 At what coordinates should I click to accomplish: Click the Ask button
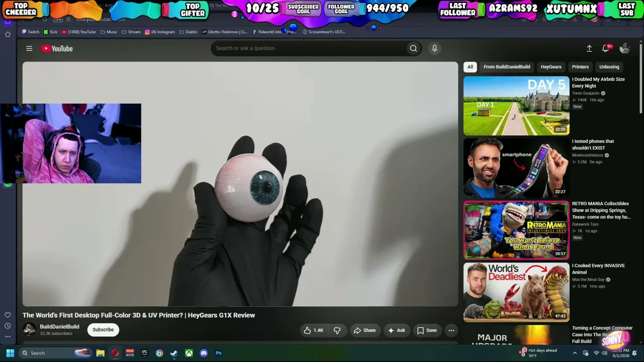point(396,330)
